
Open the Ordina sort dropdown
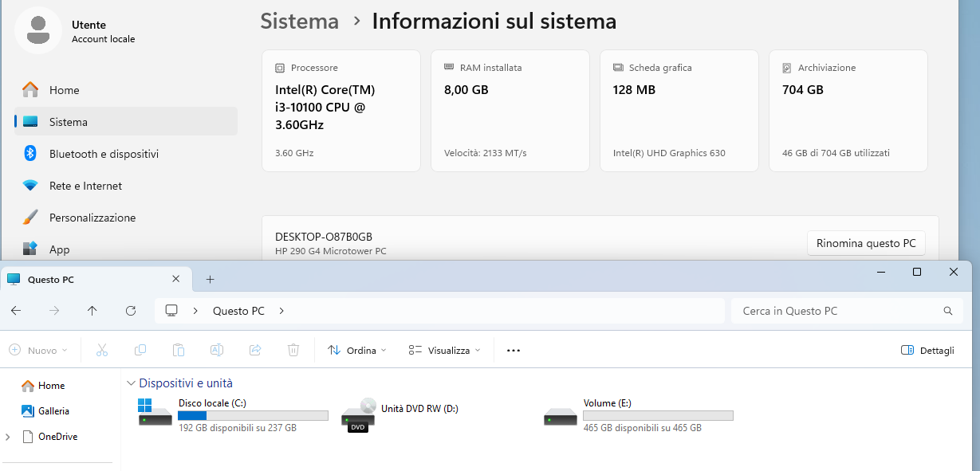[357, 350]
